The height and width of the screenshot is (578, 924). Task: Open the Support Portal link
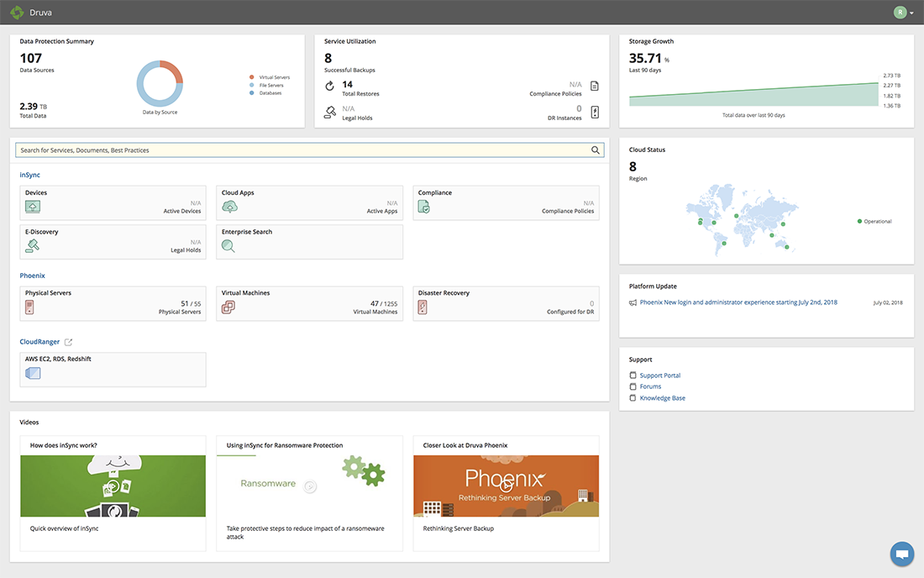pyautogui.click(x=661, y=375)
